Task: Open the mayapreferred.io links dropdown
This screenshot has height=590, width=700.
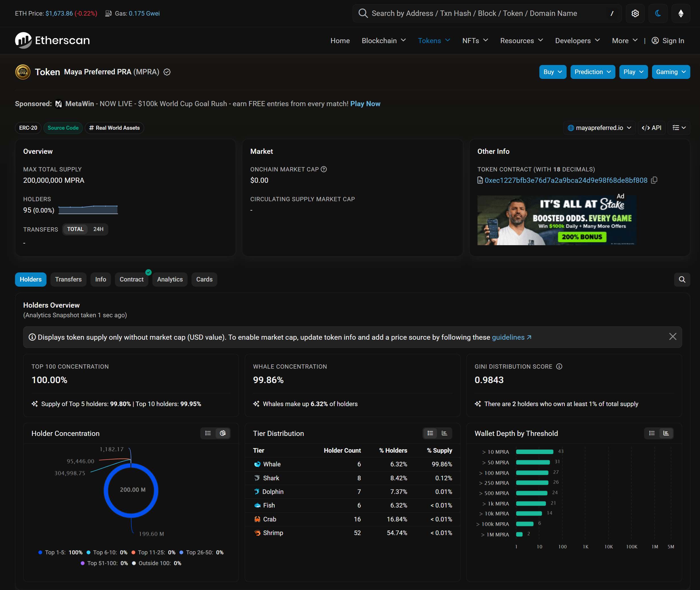Action: tap(599, 128)
